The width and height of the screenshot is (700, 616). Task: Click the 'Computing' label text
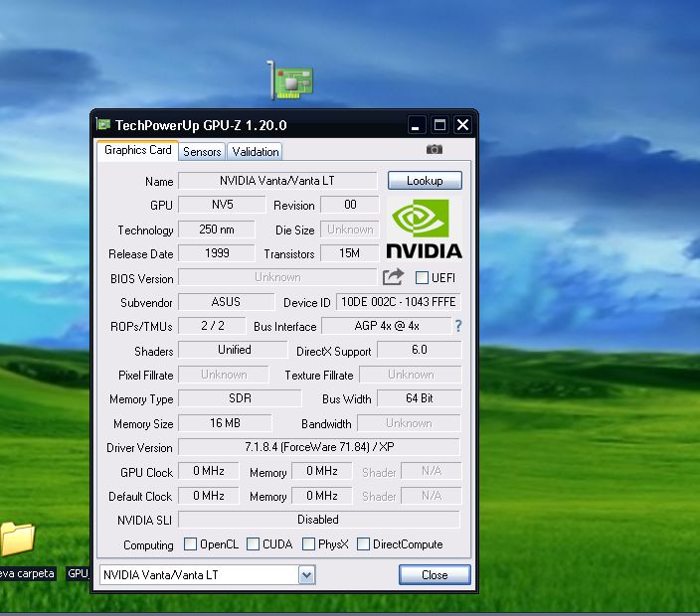coord(148,545)
